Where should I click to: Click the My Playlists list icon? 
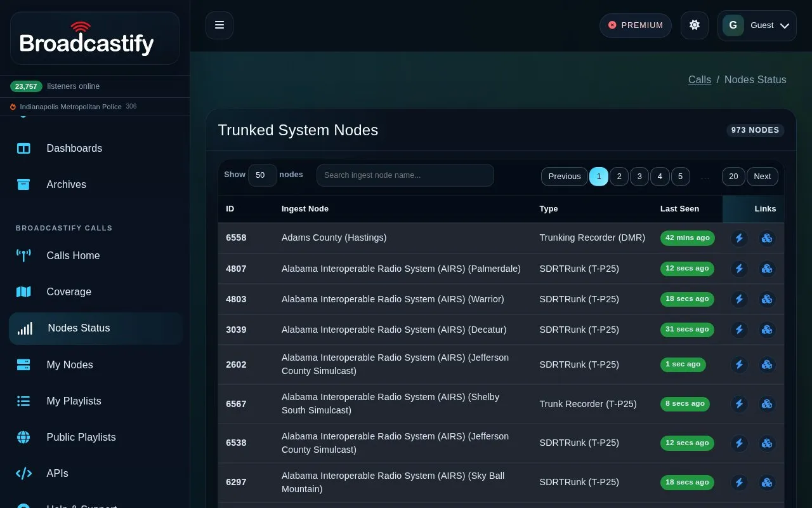[x=23, y=401]
